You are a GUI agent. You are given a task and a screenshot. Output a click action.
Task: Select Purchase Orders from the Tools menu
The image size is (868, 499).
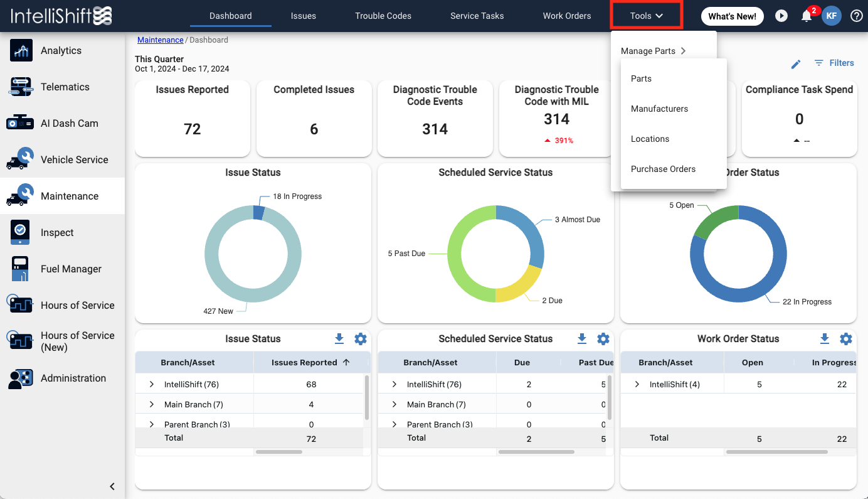[663, 169]
